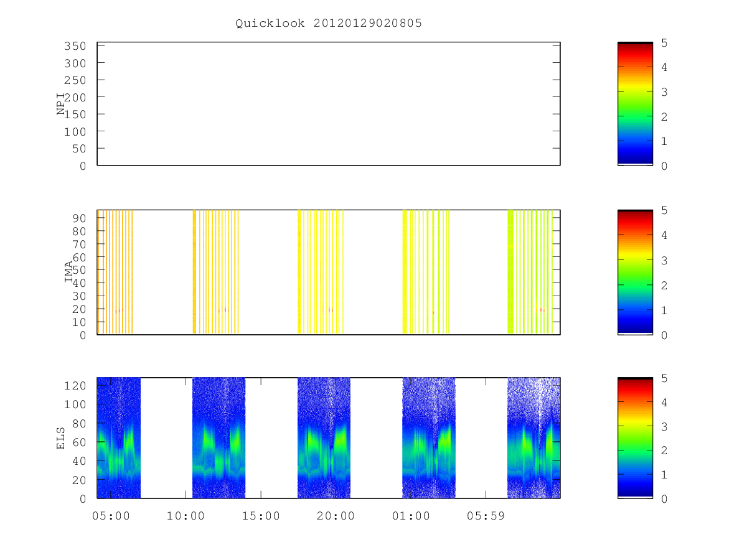
Task: Click the 100 tick on ELS axis
Action: click(76, 404)
